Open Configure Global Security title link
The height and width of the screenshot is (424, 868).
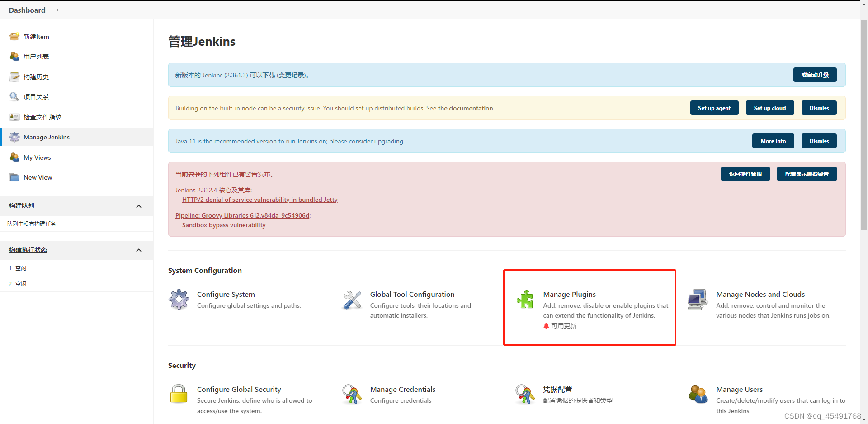pos(239,390)
